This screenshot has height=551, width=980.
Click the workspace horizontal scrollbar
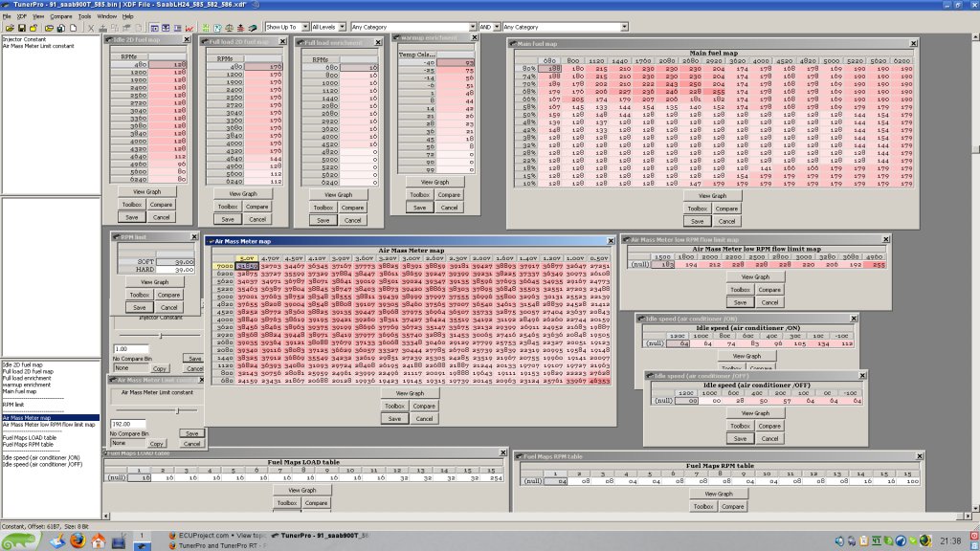click(x=538, y=516)
